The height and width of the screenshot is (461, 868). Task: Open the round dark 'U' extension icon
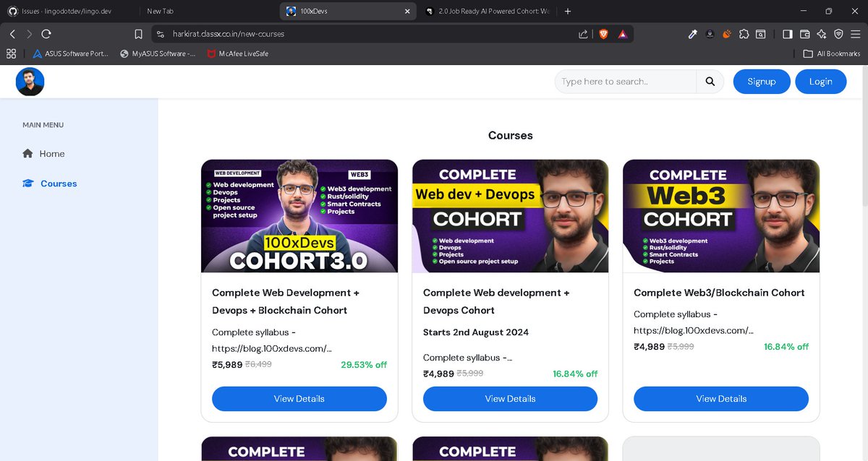710,34
